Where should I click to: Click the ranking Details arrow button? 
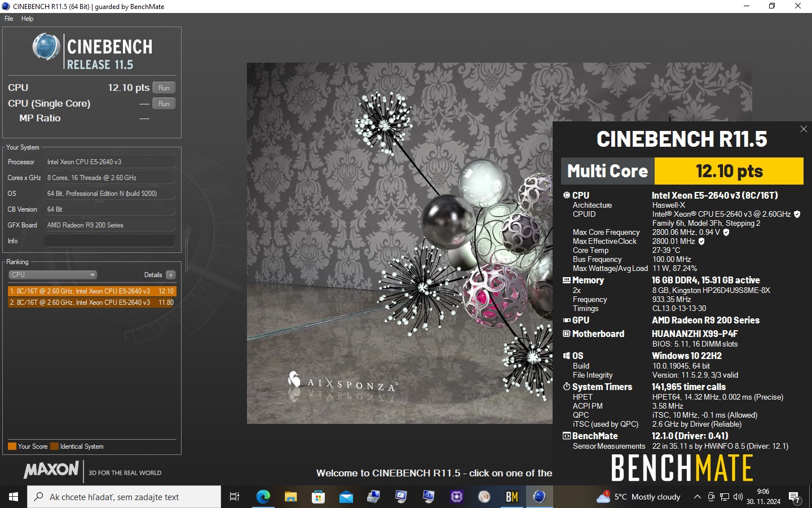[171, 275]
